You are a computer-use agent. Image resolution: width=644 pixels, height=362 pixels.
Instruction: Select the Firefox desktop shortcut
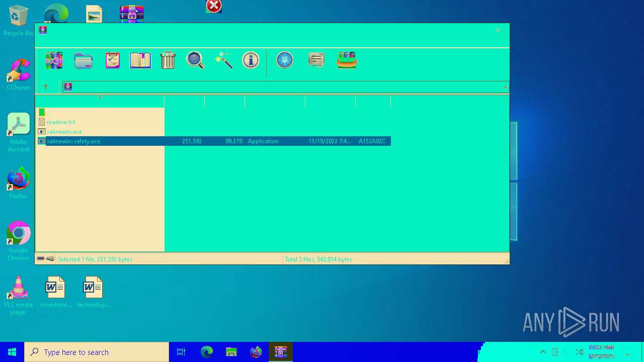point(18,183)
